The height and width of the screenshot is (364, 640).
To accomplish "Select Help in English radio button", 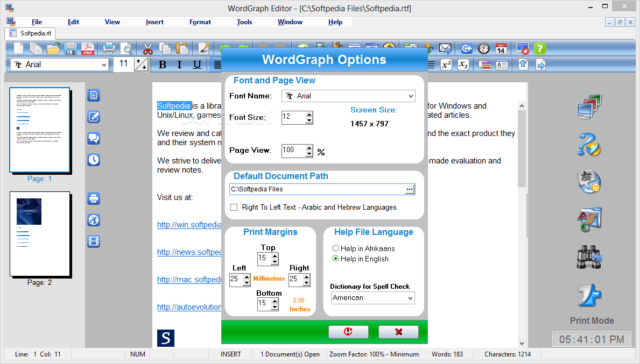I will click(x=335, y=259).
